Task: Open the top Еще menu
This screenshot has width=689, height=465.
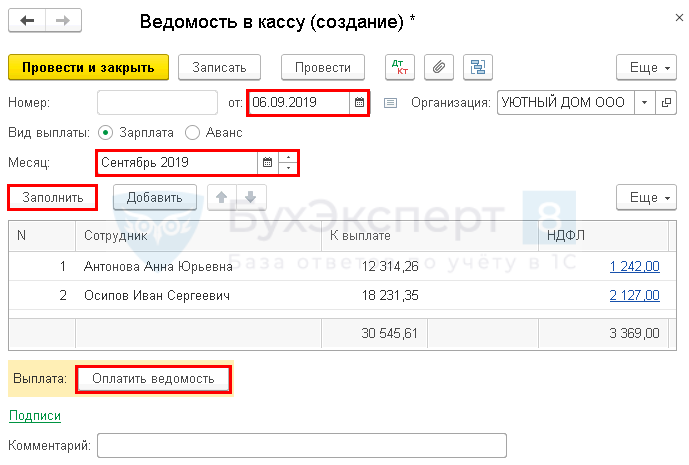Action: [x=646, y=67]
